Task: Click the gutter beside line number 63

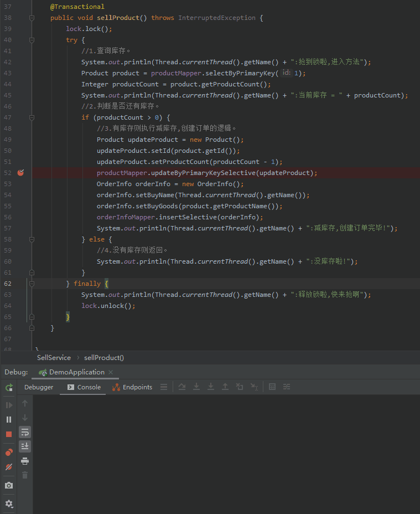Action: [20, 295]
